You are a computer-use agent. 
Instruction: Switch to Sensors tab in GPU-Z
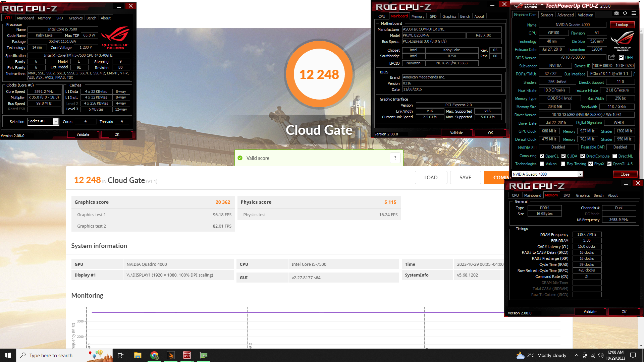tap(547, 15)
